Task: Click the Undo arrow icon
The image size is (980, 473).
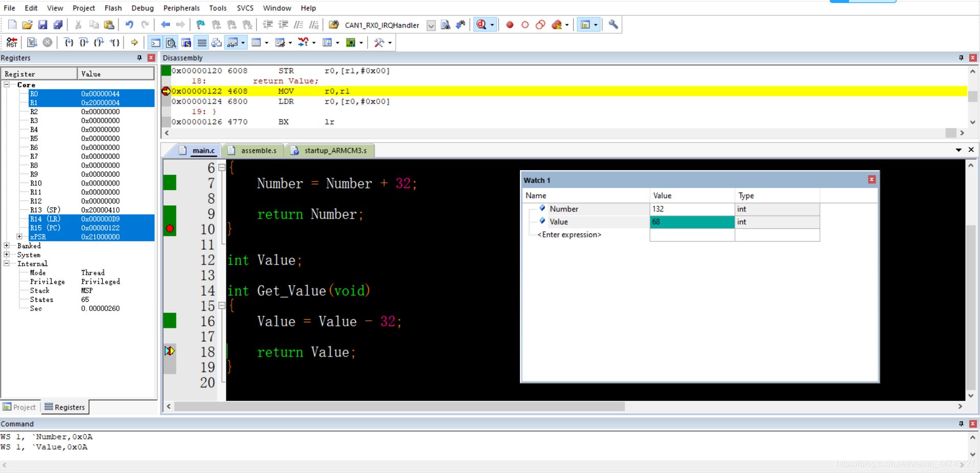Action: pos(129,25)
